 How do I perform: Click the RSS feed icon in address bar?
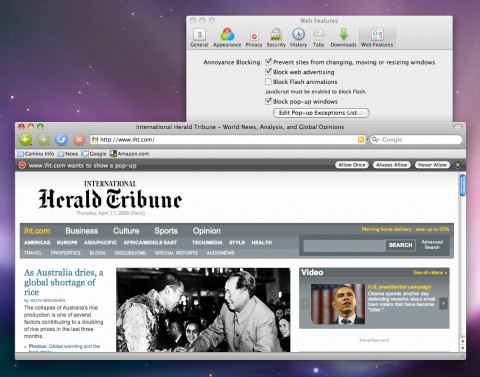tap(361, 140)
